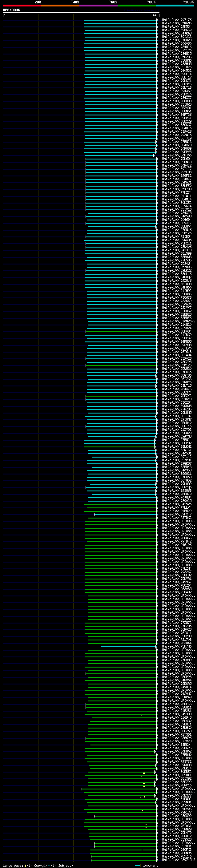This screenshot has width=197, height=868.
Task: Click the =100char. scale legend
Action: [x=146, y=866]
